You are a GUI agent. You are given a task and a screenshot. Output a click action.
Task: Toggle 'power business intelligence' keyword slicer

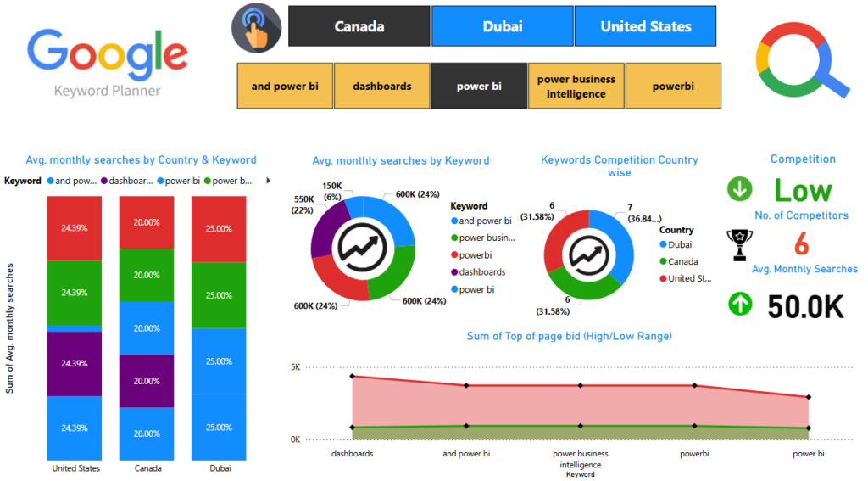click(x=576, y=86)
